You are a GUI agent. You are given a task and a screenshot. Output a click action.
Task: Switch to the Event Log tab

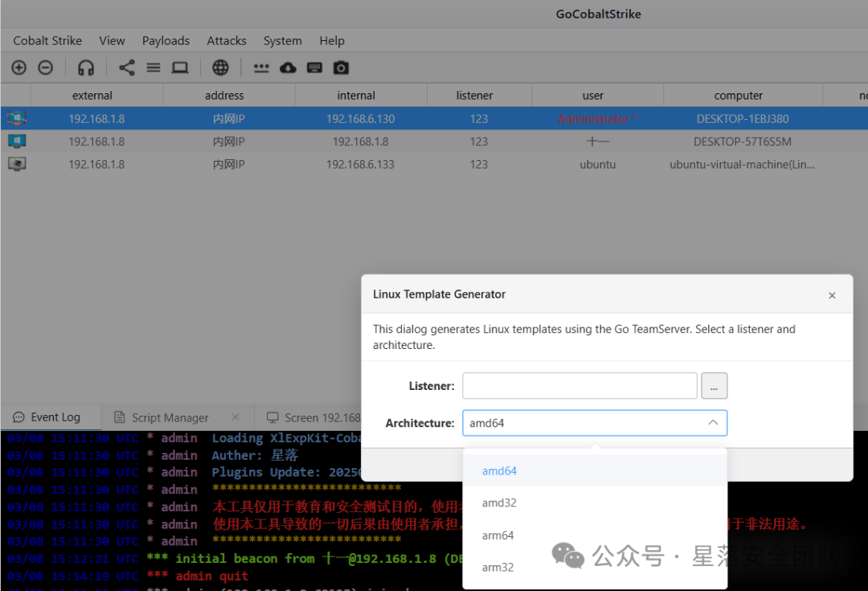click(51, 417)
